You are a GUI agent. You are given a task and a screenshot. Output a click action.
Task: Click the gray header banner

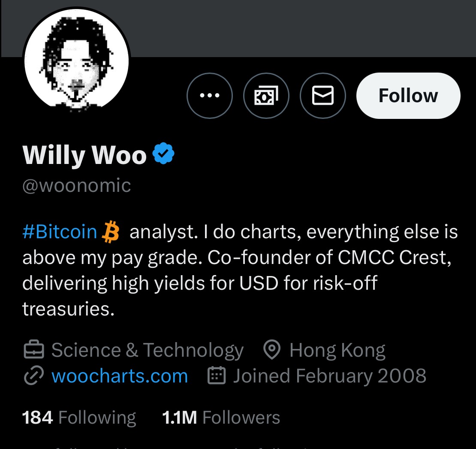[x=300, y=28]
